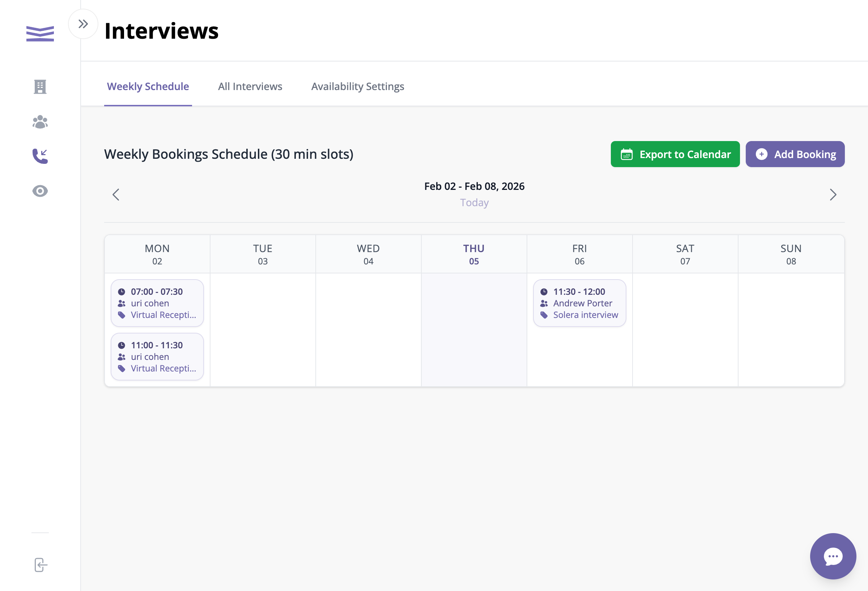Open the chat bubble widget

coord(833,556)
